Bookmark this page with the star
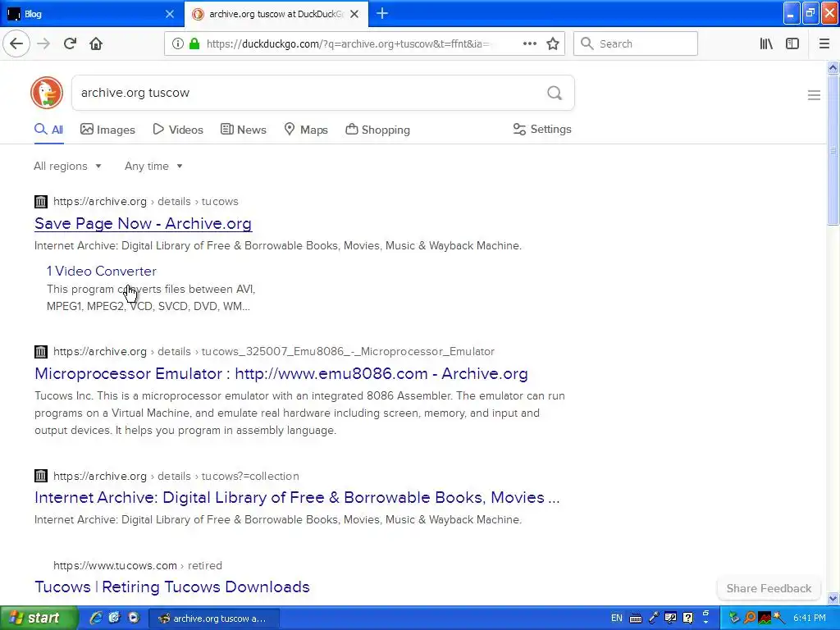Viewport: 840px width, 630px height. click(x=553, y=43)
